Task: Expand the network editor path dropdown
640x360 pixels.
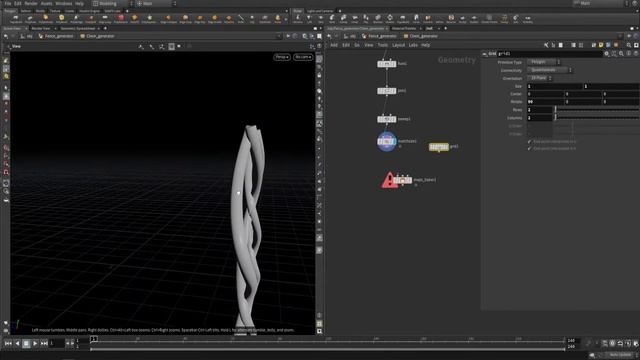Action: 620,36
